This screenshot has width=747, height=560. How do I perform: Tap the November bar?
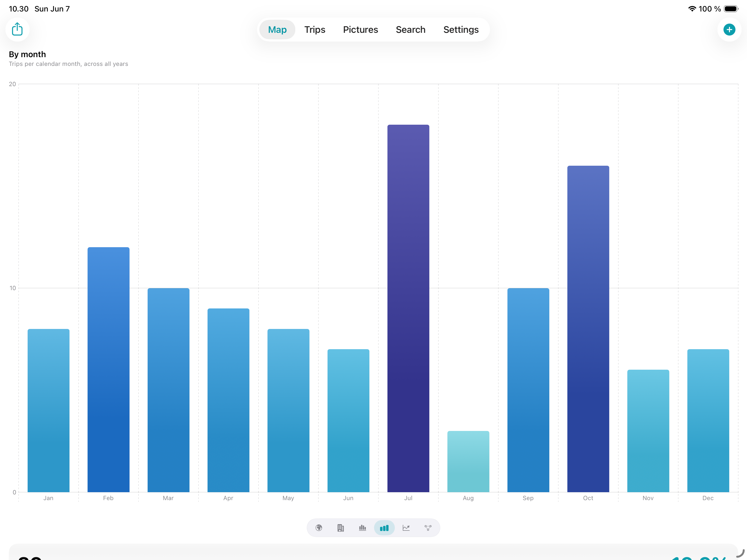[648, 431]
